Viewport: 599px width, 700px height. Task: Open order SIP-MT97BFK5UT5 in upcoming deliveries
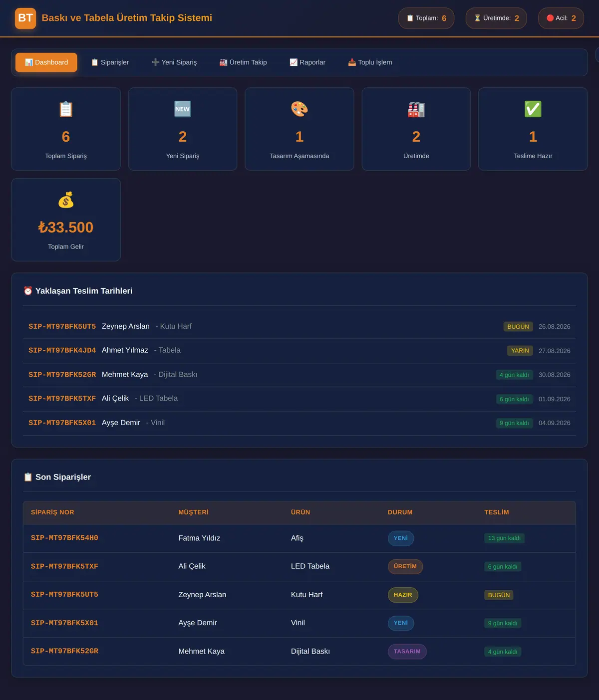(62, 326)
